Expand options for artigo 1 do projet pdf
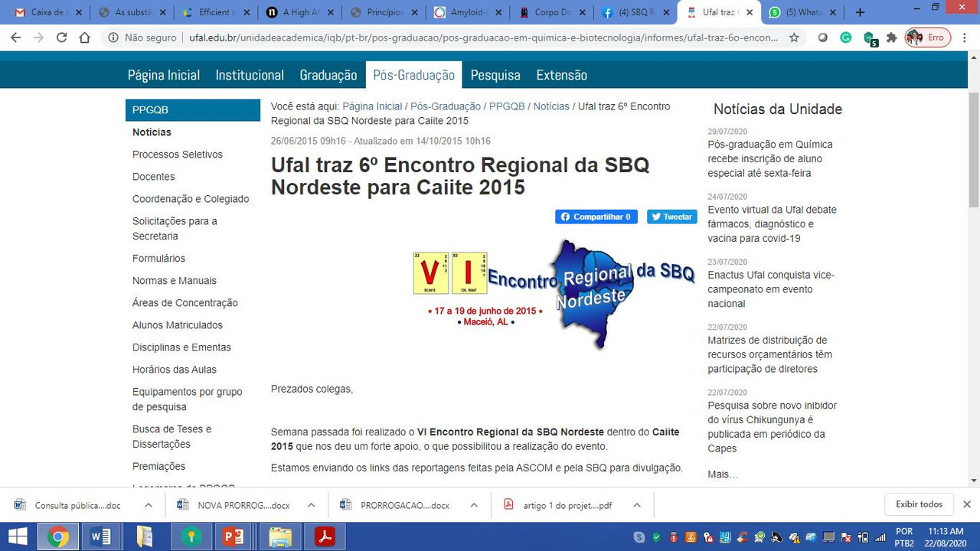Viewport: 980px width, 551px height. pos(637,505)
